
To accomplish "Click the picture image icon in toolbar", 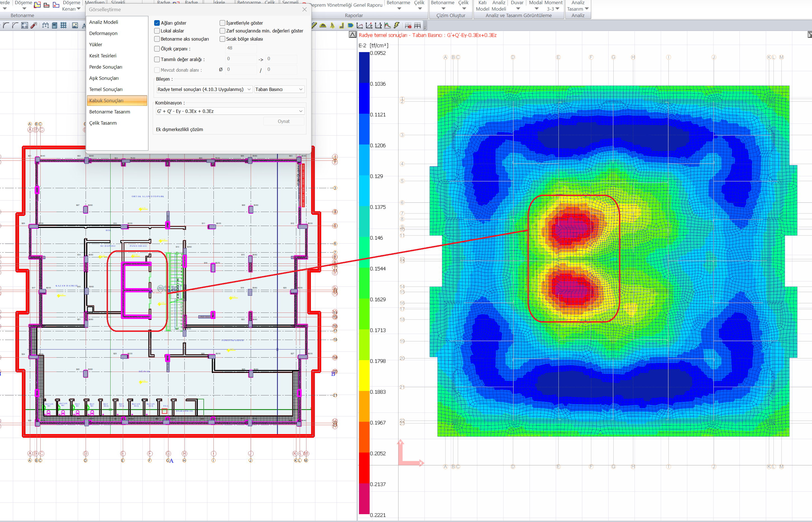I will [x=75, y=25].
